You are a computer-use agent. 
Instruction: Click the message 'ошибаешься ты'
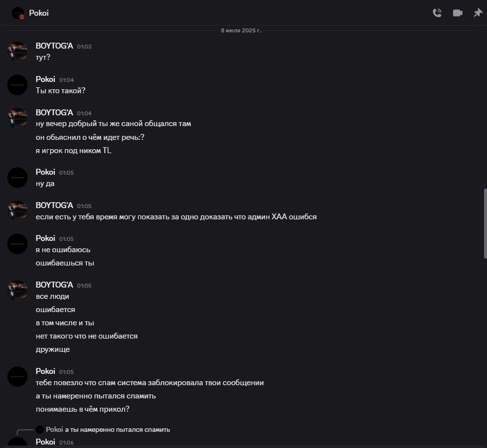65,263
